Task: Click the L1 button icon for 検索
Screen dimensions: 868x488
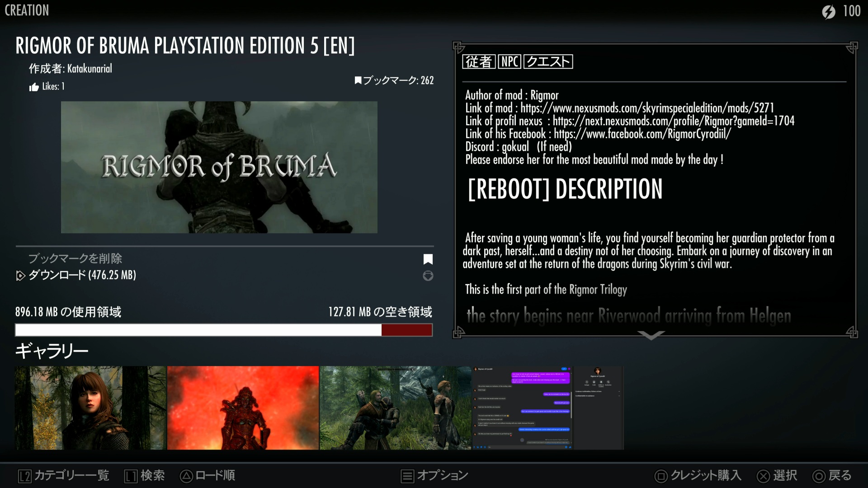Action: [x=131, y=476]
